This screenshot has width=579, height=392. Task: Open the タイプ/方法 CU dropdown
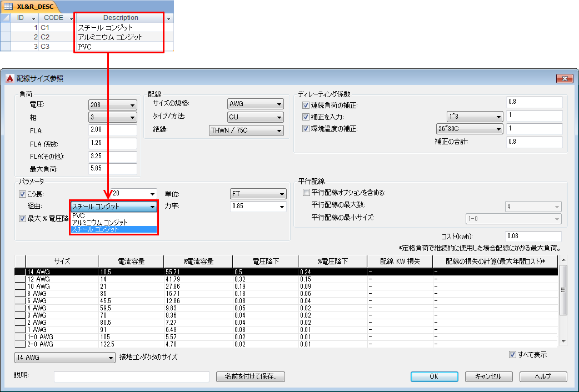pos(255,117)
